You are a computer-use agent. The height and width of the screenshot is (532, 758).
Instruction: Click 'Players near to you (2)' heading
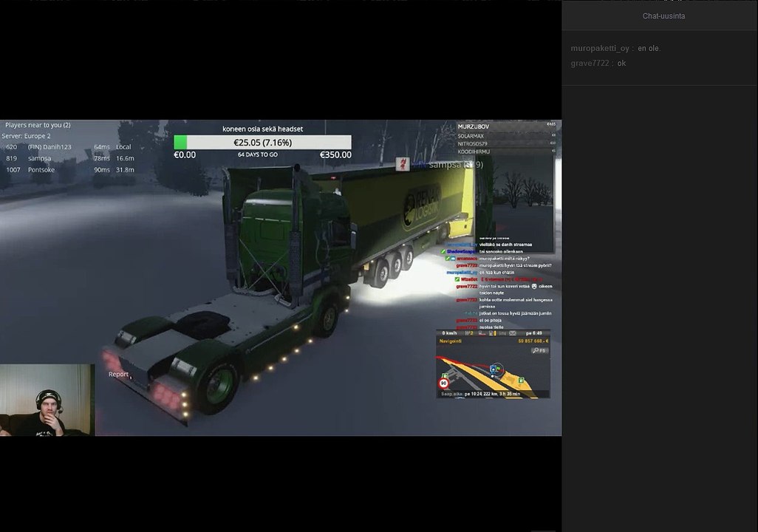pyautogui.click(x=38, y=125)
